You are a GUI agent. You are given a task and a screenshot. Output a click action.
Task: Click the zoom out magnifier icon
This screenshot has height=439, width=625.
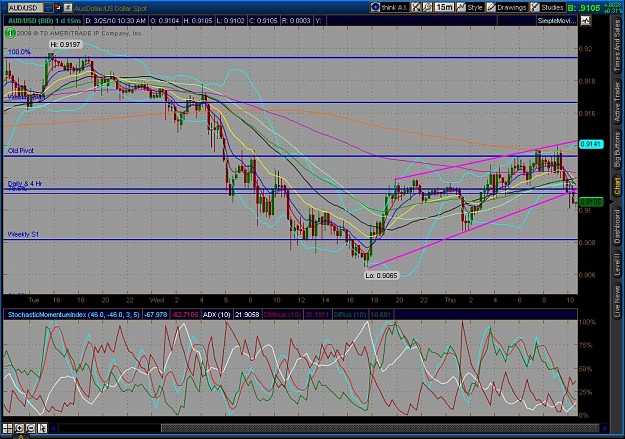(30, 428)
